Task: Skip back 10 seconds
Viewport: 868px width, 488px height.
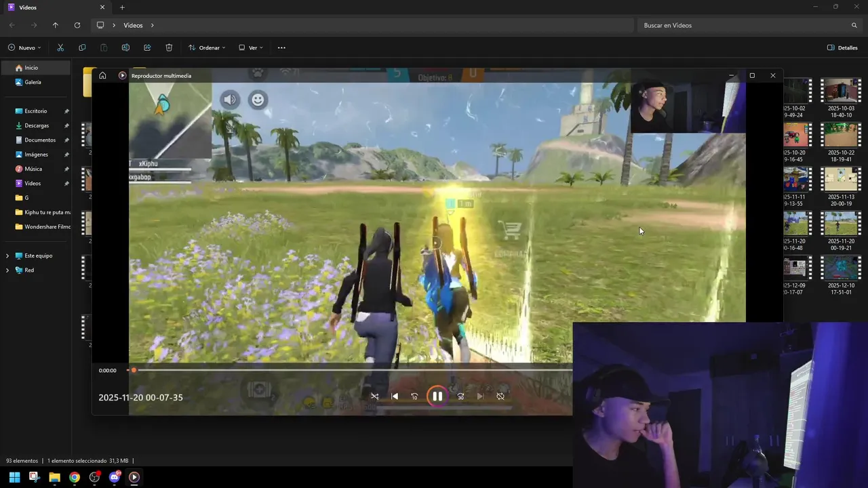Action: [414, 396]
